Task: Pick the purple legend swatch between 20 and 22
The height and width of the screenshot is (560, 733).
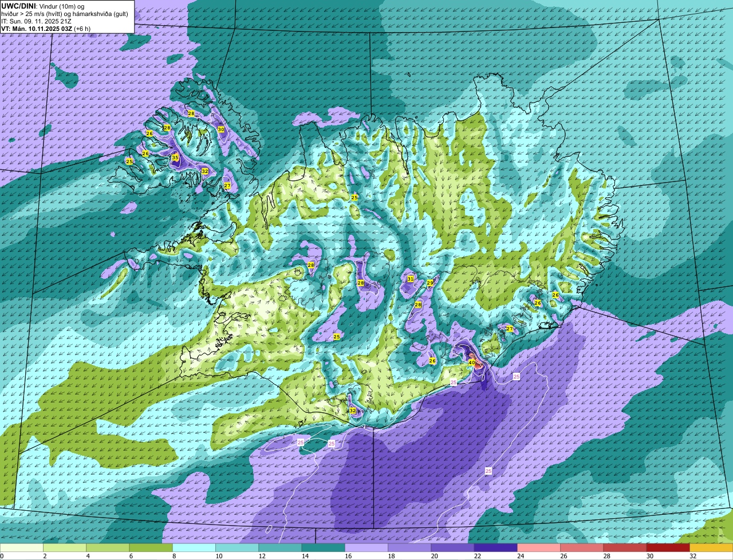Action: [452, 547]
